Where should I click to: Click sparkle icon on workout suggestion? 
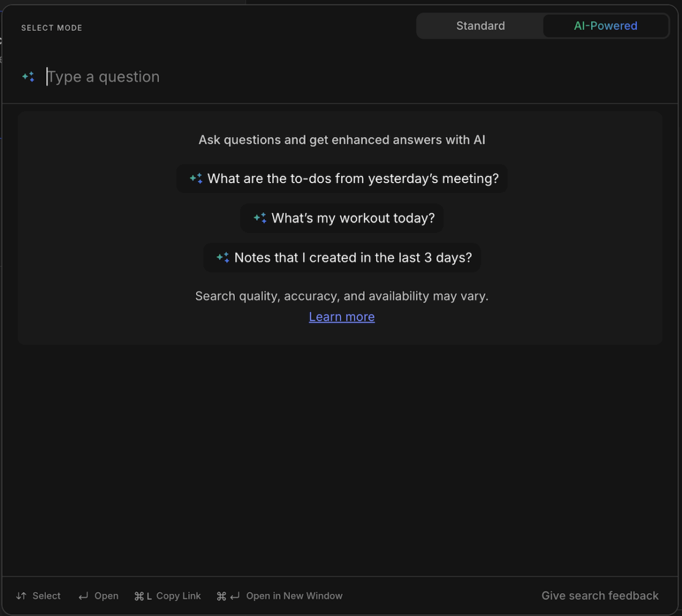pyautogui.click(x=260, y=218)
